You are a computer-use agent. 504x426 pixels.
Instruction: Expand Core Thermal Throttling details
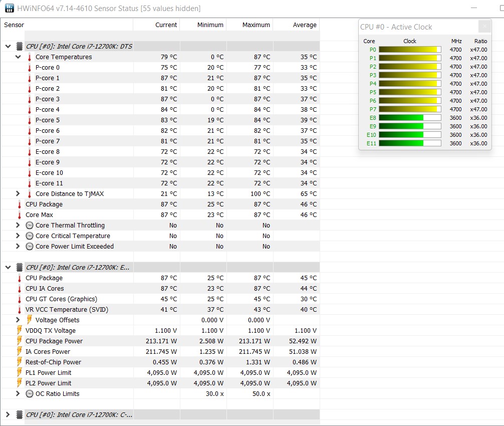tap(18, 225)
